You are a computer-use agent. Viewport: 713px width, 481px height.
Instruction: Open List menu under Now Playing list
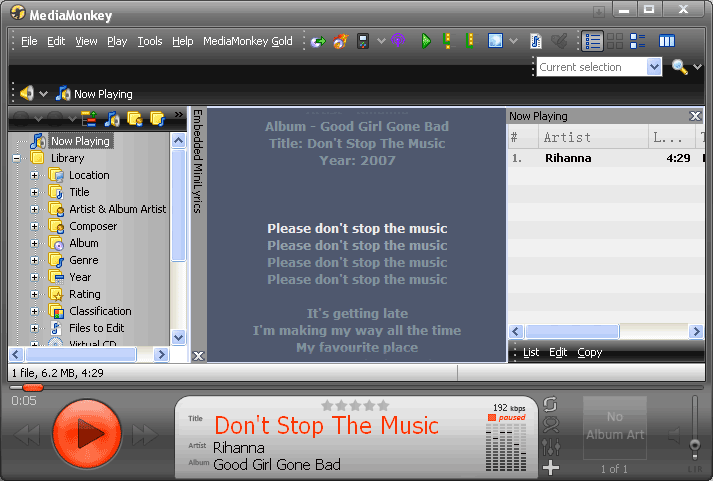tap(531, 352)
